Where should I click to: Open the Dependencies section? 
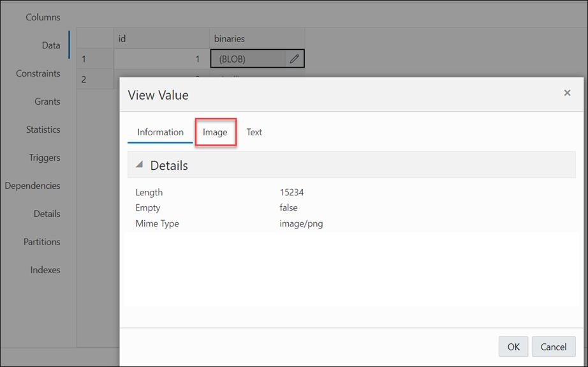pyautogui.click(x=33, y=186)
